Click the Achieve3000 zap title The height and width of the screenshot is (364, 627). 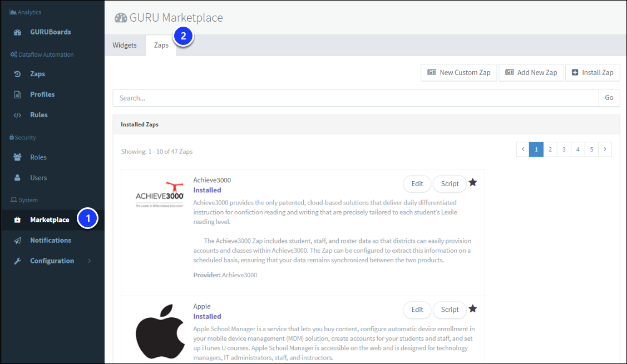[x=212, y=180]
